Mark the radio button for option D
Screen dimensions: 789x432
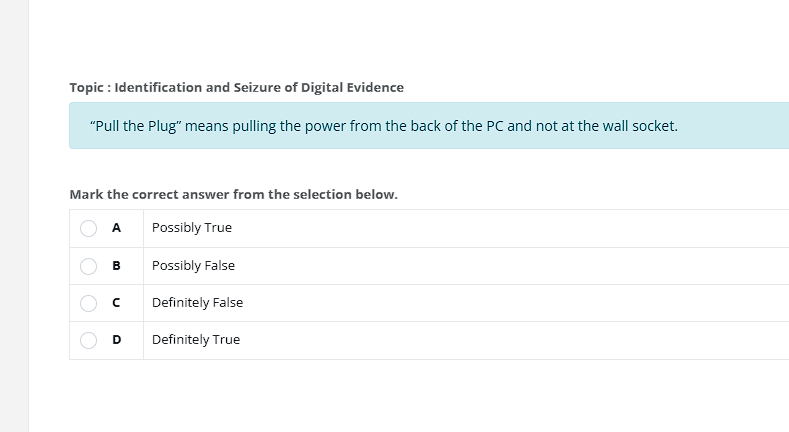click(88, 340)
